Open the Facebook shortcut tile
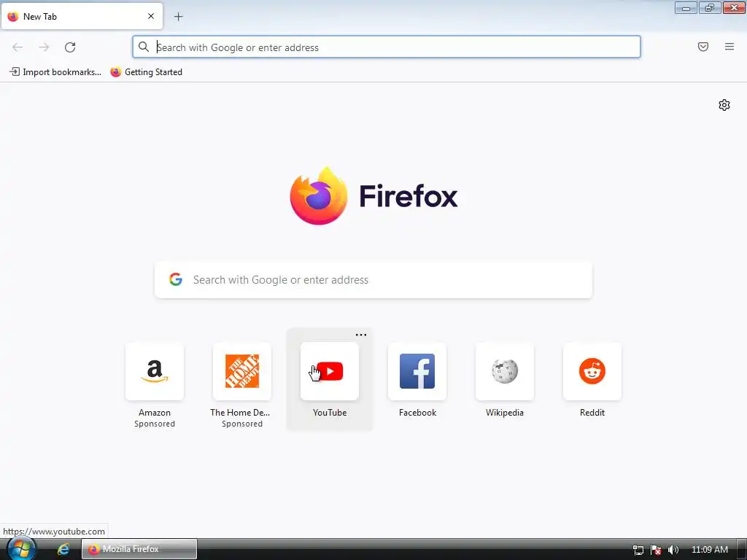Screen dimensions: 747x560 point(417,371)
